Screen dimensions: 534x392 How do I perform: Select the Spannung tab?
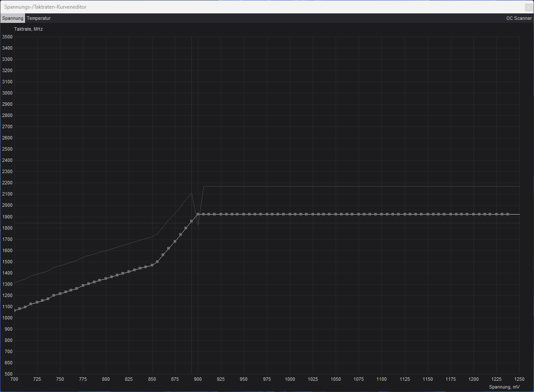pos(13,19)
